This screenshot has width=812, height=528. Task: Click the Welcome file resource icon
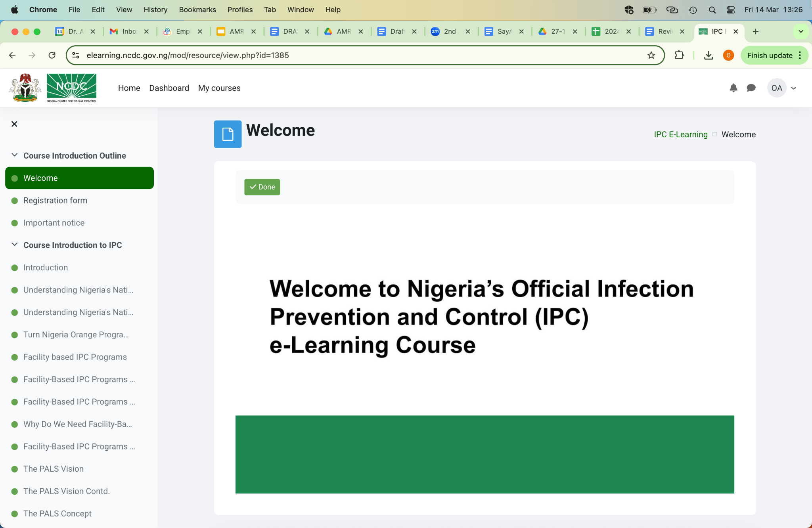pos(228,134)
